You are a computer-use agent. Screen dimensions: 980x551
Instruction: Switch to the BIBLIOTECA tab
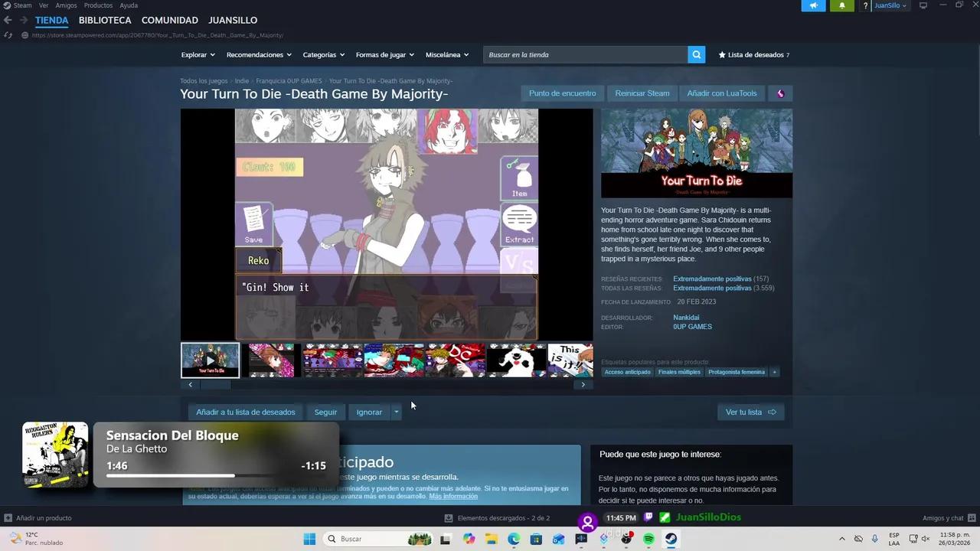point(105,20)
